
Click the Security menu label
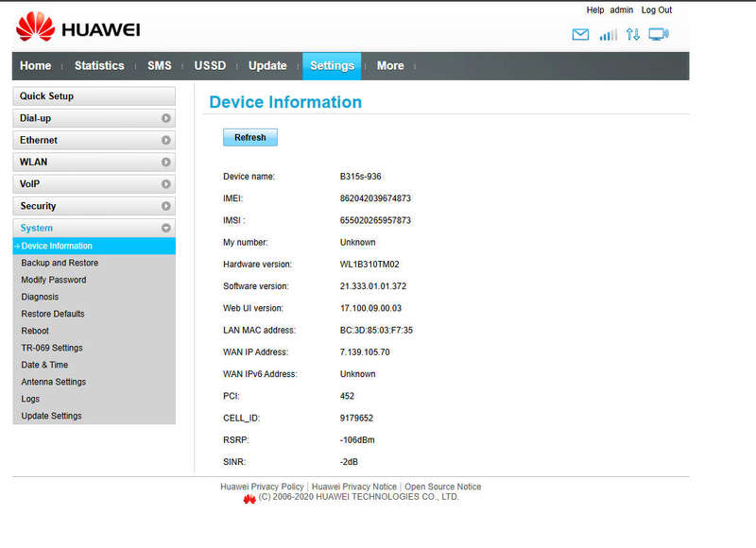pyautogui.click(x=38, y=206)
